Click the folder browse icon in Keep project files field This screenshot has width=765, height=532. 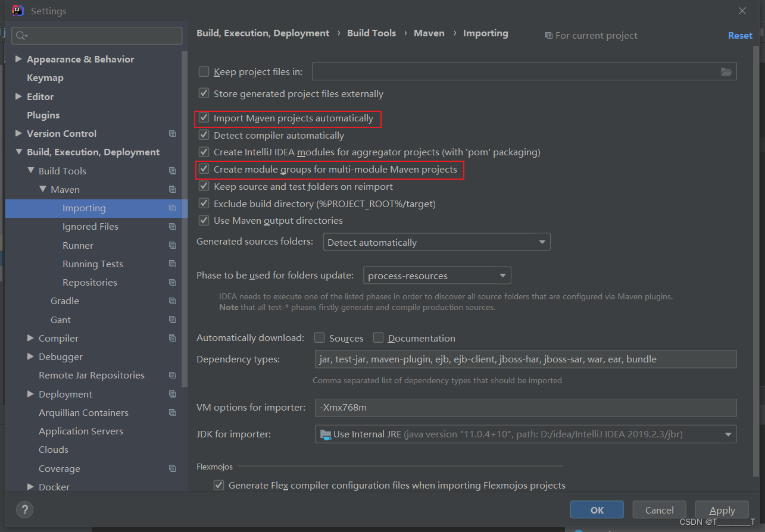(x=726, y=72)
